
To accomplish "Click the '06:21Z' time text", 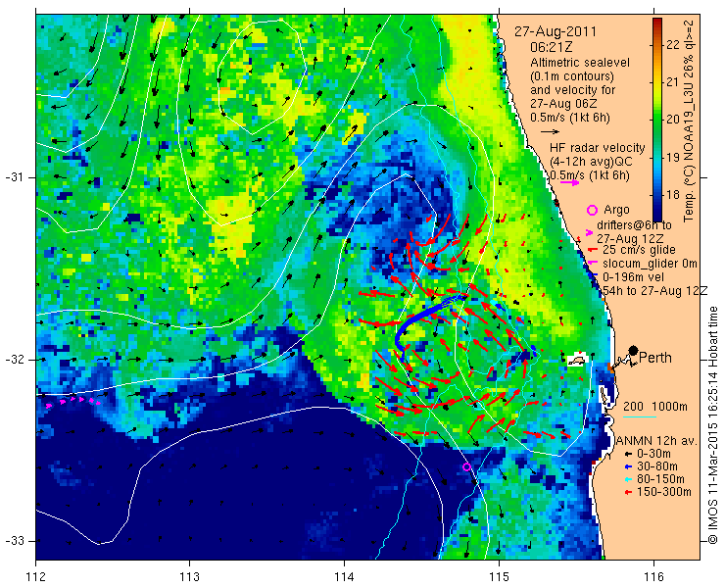I will pos(552,47).
